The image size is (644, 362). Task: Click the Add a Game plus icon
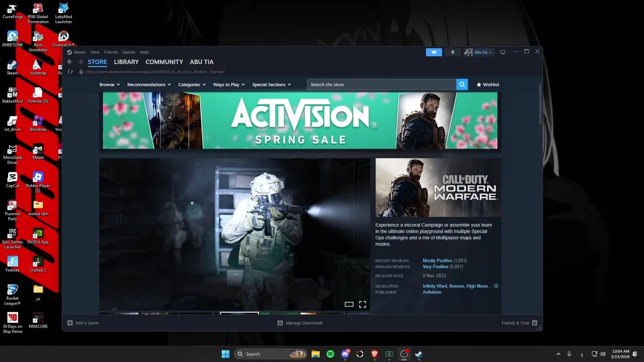tap(70, 323)
